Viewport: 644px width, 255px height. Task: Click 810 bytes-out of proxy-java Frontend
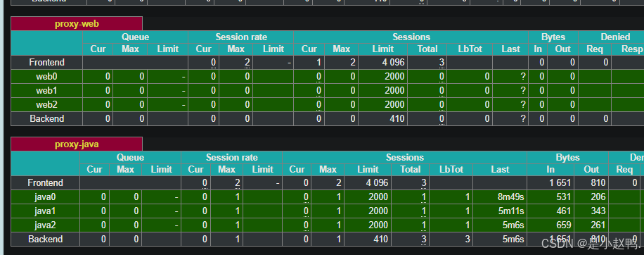tap(598, 182)
